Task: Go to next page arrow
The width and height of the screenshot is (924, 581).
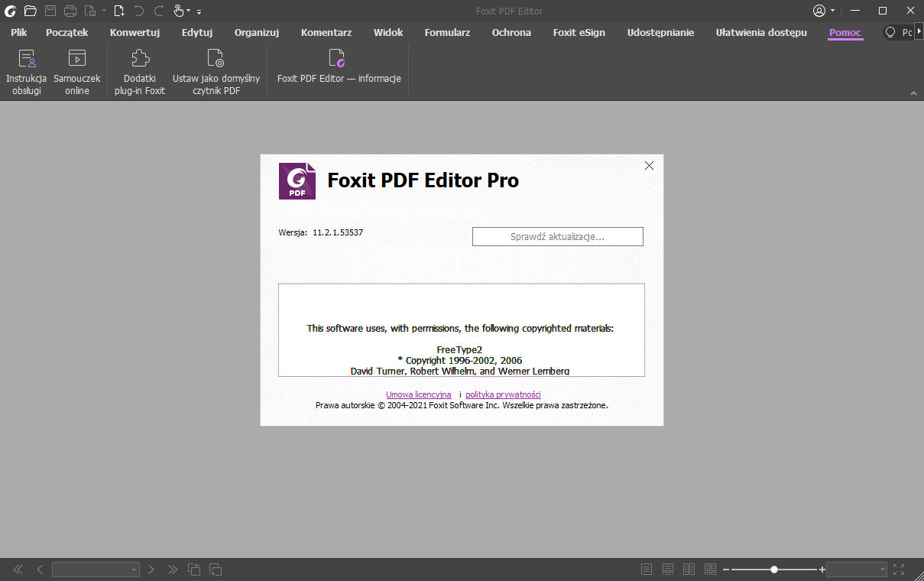Action: point(151,570)
